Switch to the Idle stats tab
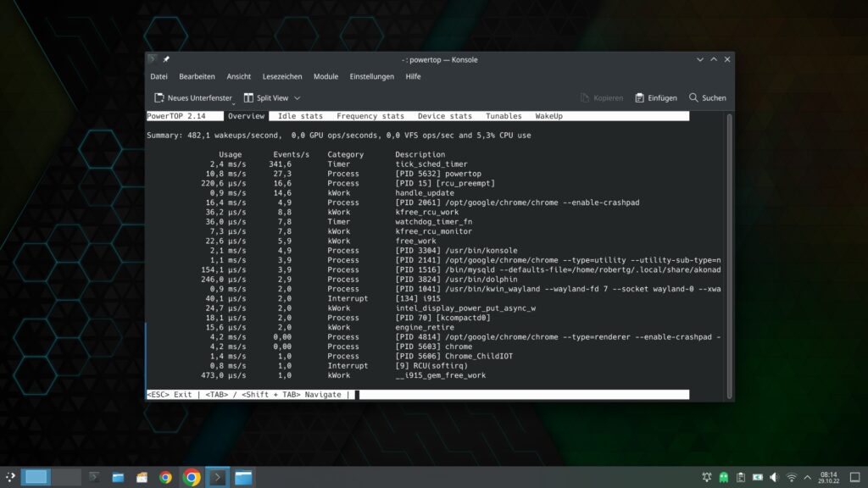The height and width of the screenshot is (488, 868). point(300,116)
